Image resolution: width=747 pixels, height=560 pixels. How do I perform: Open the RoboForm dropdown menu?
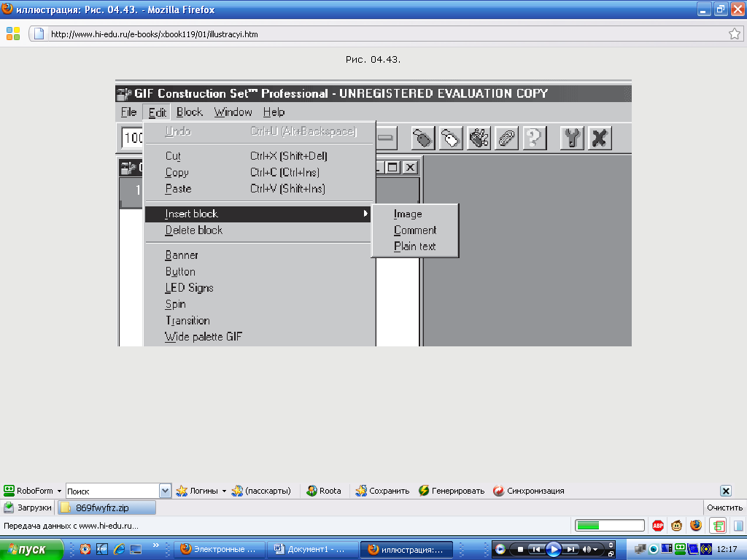point(60,491)
